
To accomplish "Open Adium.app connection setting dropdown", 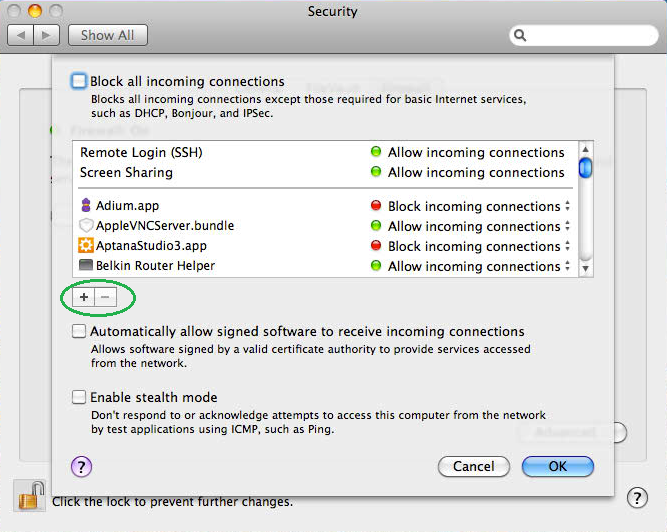I will (x=568, y=206).
